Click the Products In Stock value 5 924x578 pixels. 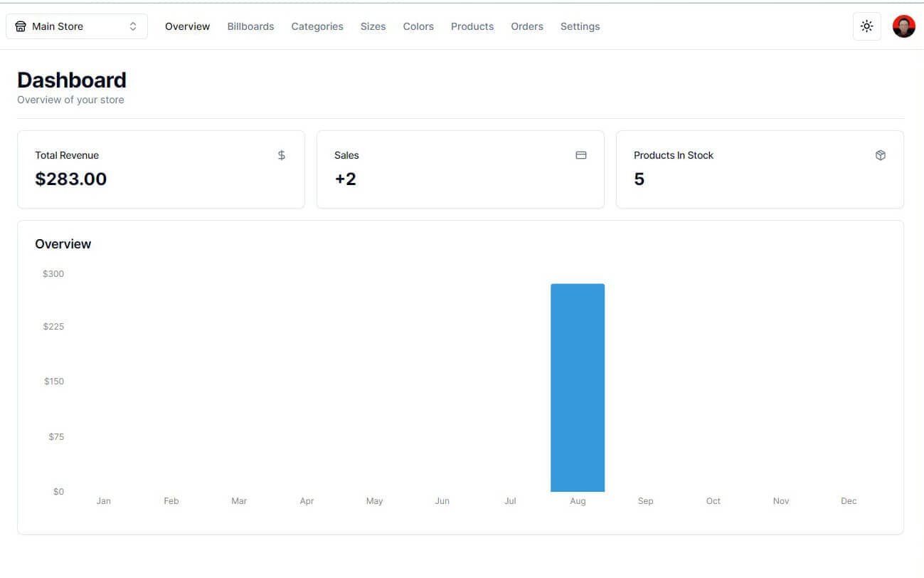pyautogui.click(x=639, y=179)
